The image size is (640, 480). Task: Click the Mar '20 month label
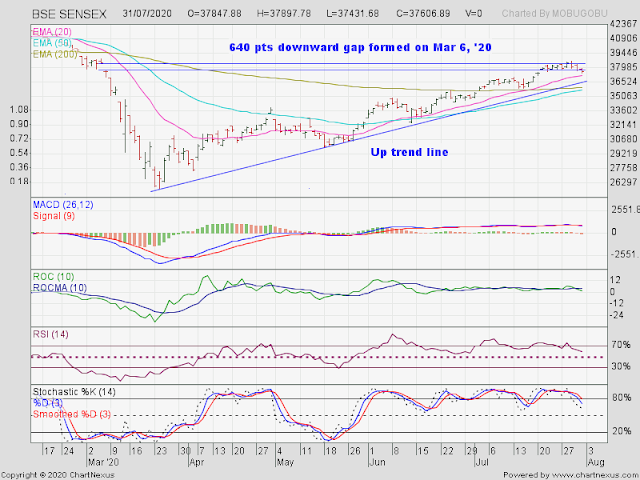[x=102, y=462]
